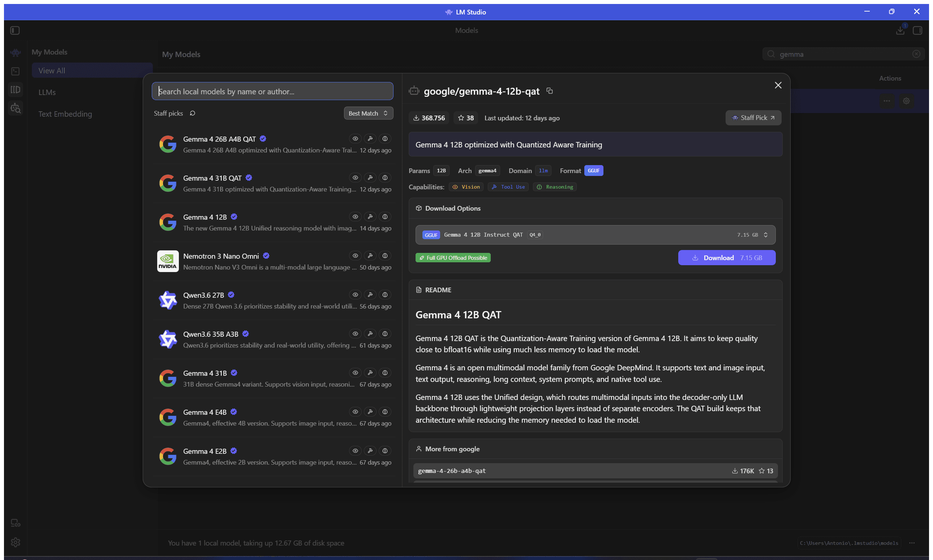Click the tool use icon for Qwen3.6 27B
The width and height of the screenshot is (933, 560).
[x=370, y=294]
